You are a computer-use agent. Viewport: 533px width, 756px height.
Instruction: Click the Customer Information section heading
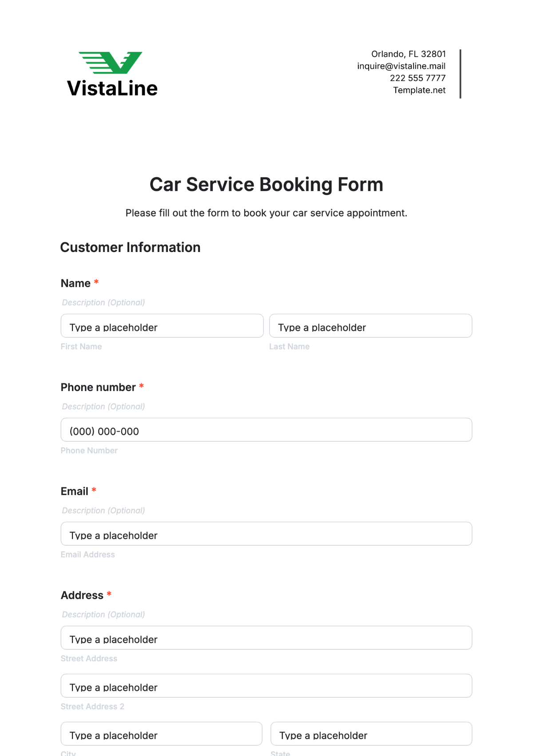click(x=130, y=248)
